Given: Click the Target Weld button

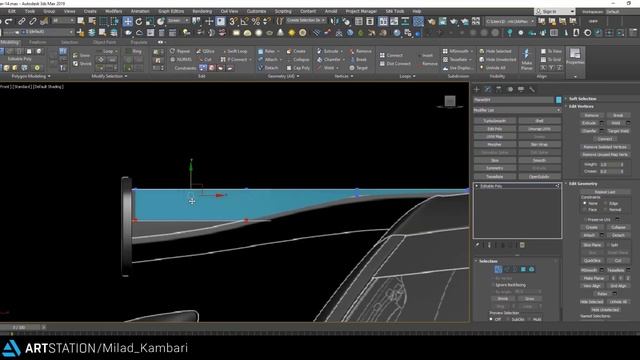Looking at the screenshot, I should (x=618, y=131).
